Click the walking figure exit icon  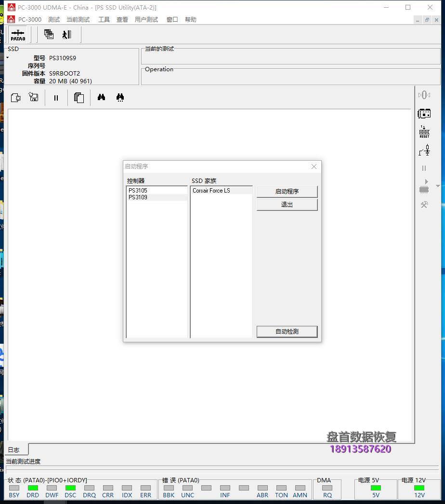66,34
